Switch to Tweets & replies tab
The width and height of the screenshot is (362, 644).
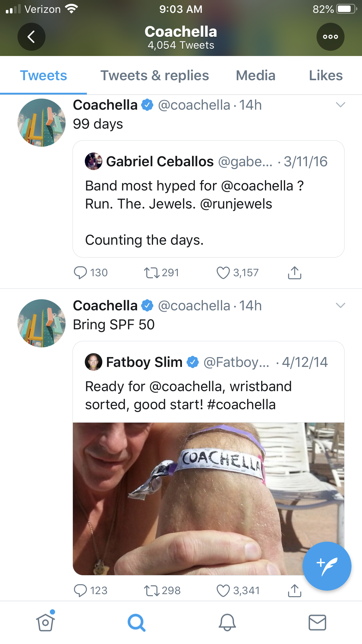154,76
